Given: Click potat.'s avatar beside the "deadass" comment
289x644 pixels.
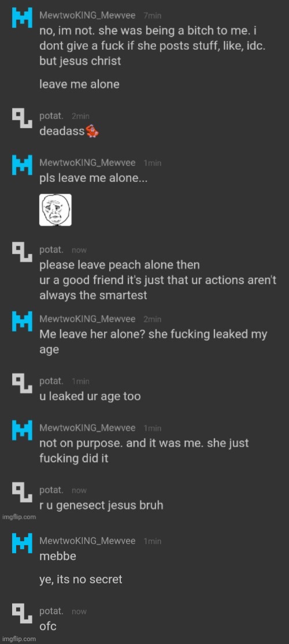Looking at the screenshot, I should tap(22, 119).
